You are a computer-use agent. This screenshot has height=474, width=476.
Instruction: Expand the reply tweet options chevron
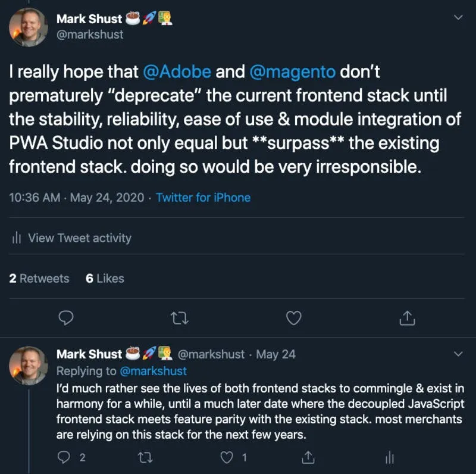pos(458,354)
